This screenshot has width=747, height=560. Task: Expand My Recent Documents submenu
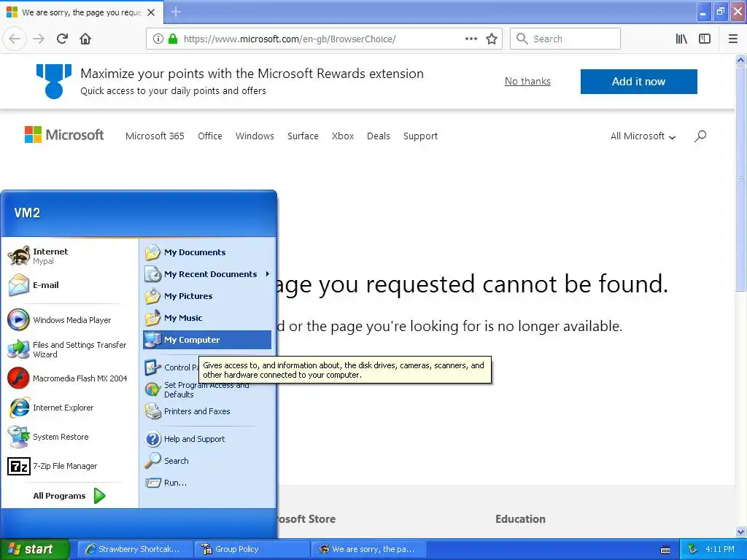[207, 274]
